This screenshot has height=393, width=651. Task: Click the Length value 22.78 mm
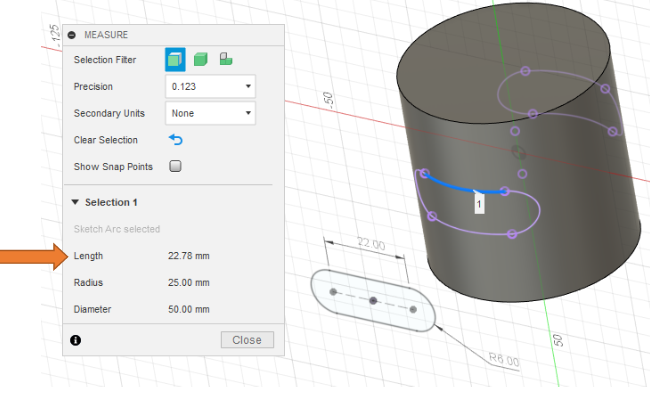tap(188, 256)
